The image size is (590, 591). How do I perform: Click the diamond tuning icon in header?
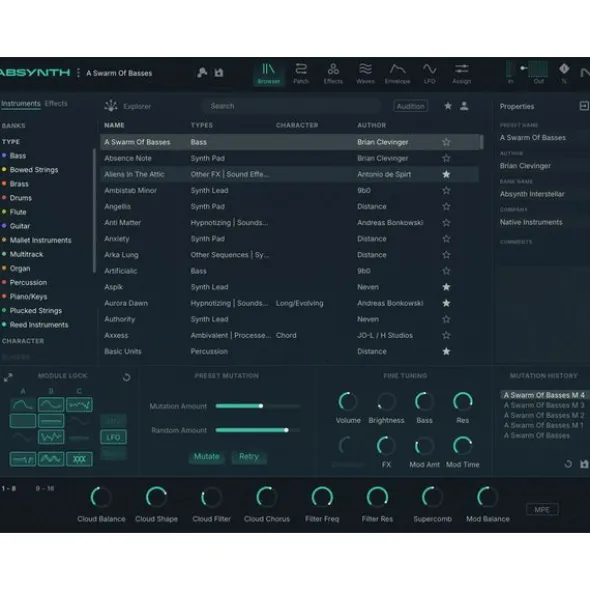(564, 69)
